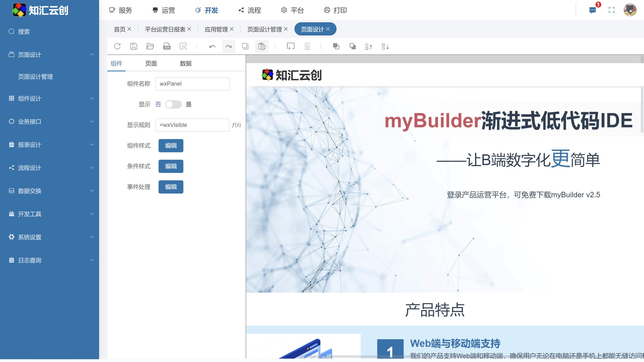The width and height of the screenshot is (644, 362).
Task: Switch to the 数据 tab
Action: click(186, 63)
